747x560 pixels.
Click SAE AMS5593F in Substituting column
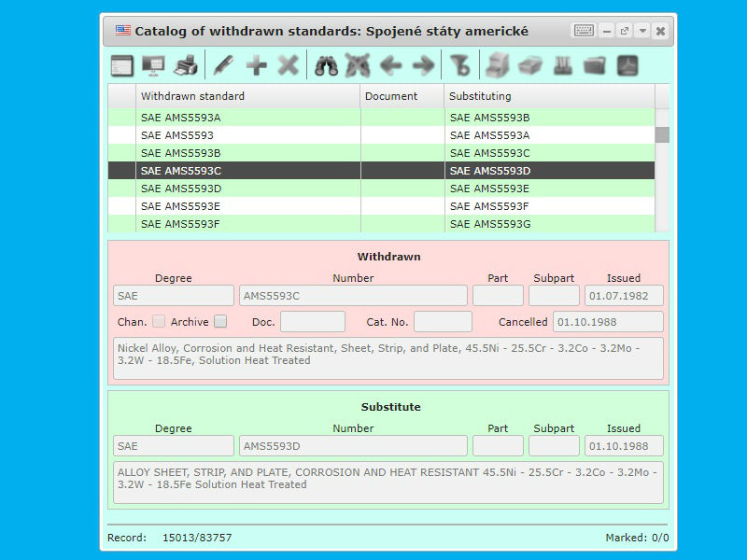point(489,206)
